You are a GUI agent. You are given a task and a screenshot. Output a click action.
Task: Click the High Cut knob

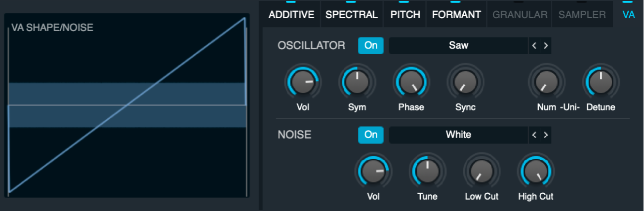click(535, 172)
